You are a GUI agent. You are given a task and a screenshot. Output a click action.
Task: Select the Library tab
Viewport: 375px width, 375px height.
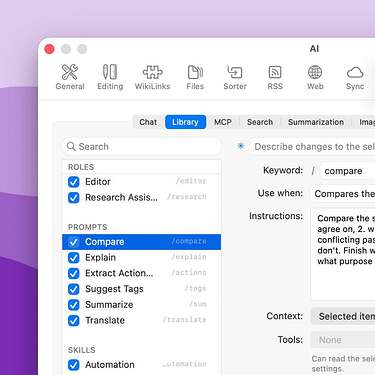coord(185,122)
